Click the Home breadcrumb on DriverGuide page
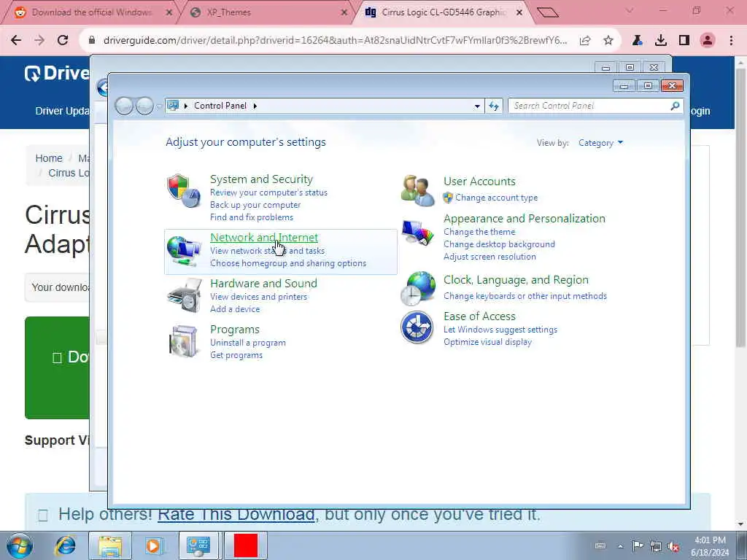The height and width of the screenshot is (560, 747). 49,158
